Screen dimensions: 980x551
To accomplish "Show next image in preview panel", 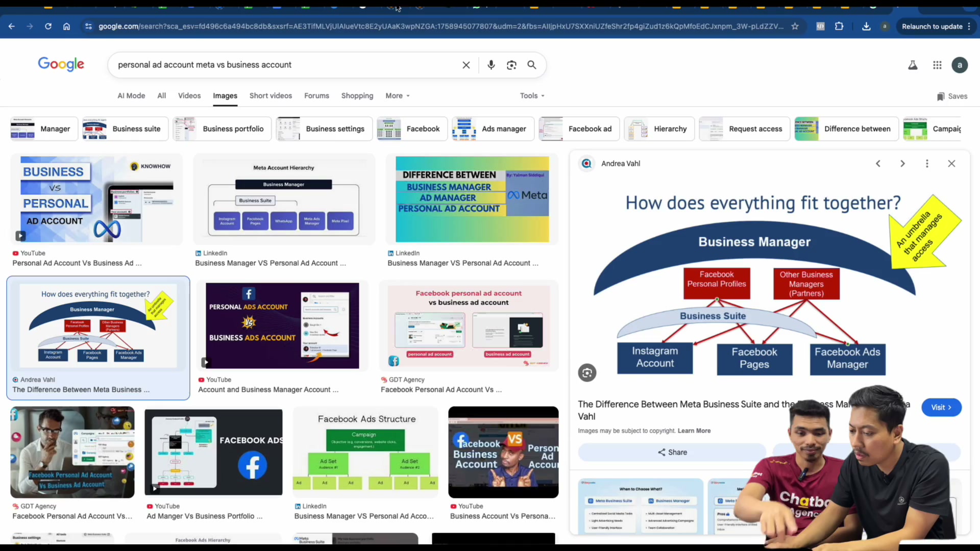I will tap(902, 164).
